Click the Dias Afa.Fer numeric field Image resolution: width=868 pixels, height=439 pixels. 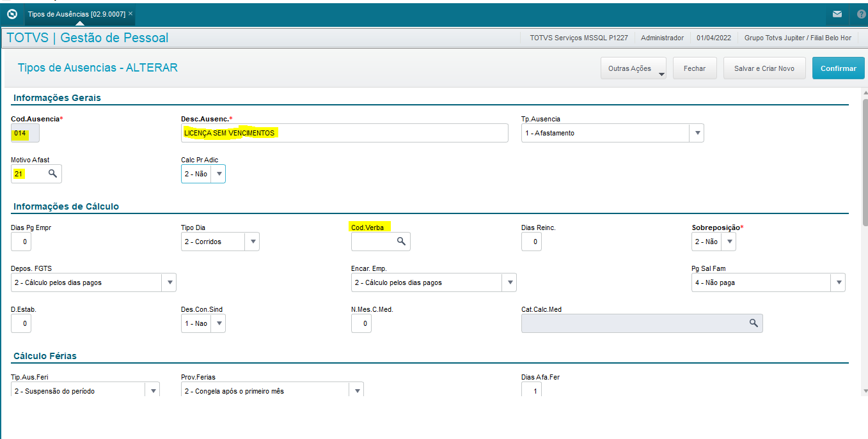pyautogui.click(x=532, y=390)
